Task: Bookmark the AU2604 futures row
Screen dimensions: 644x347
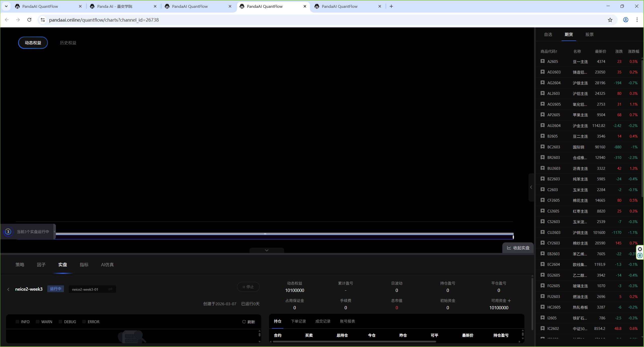Action: [x=542, y=125]
